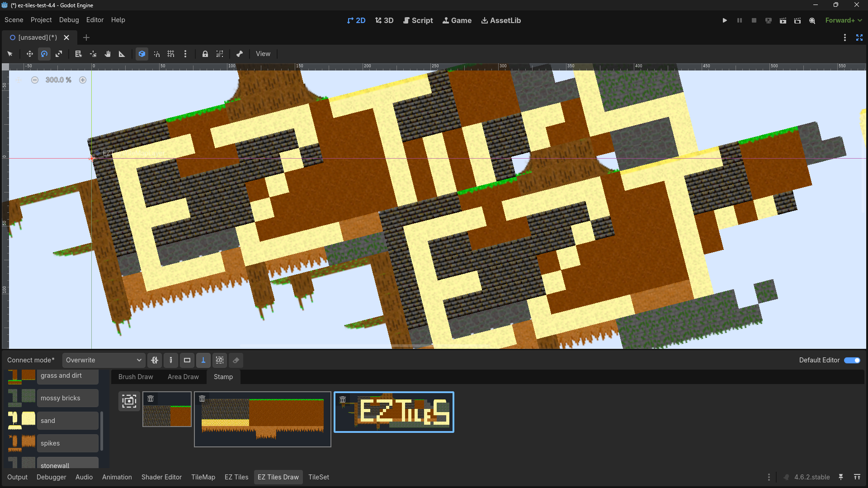Open the Forward+ renderer dropdown
The image size is (868, 488).
click(844, 20)
